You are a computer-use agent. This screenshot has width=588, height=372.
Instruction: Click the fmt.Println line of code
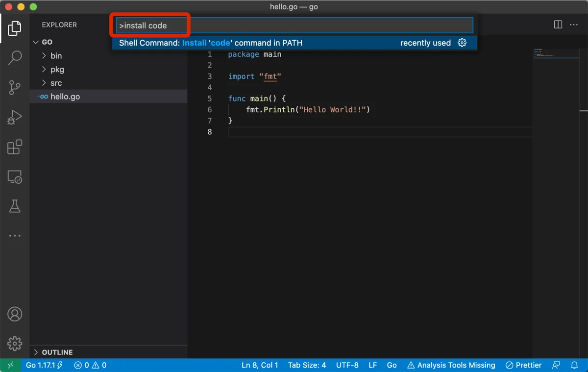308,110
